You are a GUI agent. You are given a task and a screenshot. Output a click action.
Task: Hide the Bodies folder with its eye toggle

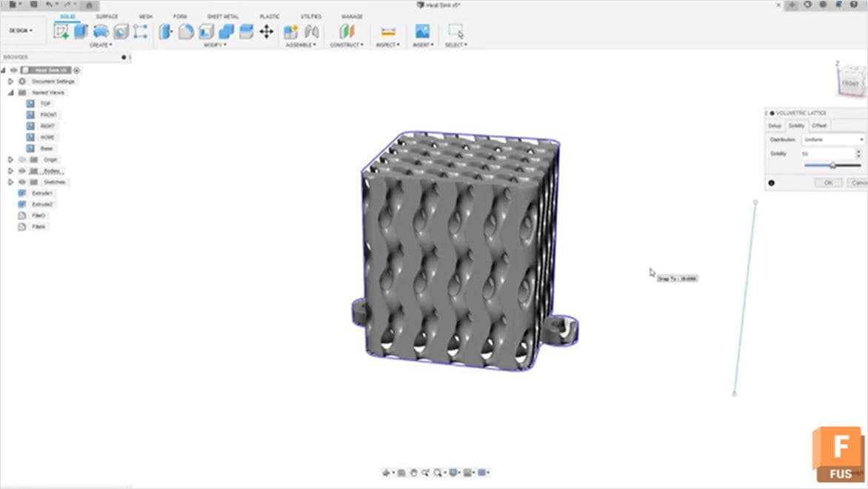(x=22, y=171)
